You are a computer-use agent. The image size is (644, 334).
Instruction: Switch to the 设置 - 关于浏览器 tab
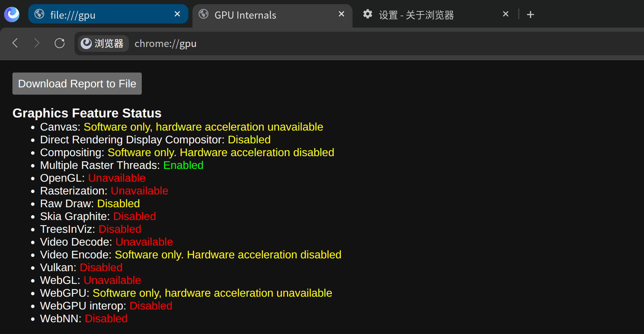click(436, 14)
